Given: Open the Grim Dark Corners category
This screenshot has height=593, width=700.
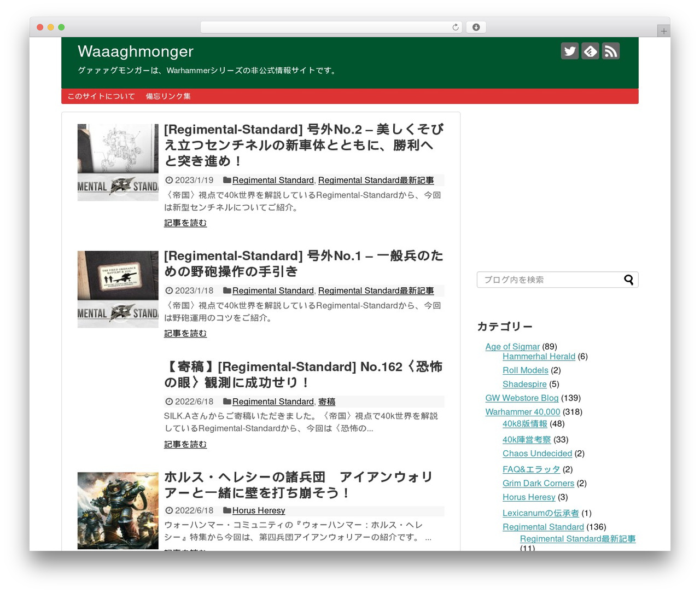Looking at the screenshot, I should pos(538,484).
